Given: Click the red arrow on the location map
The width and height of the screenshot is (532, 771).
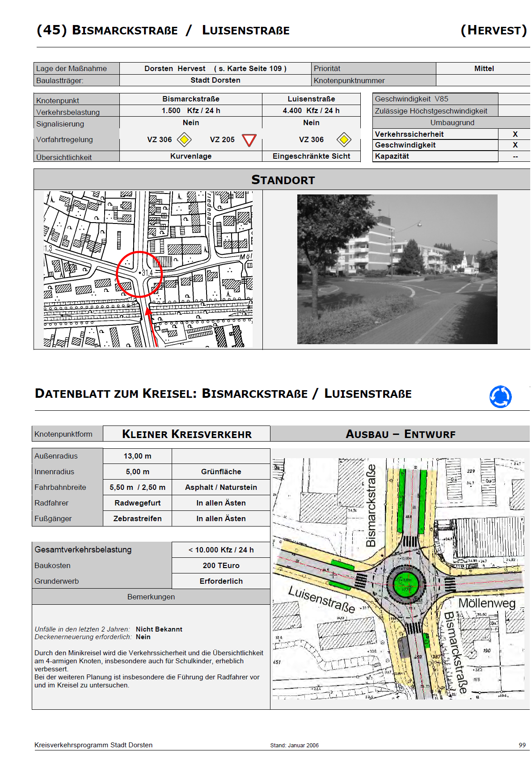Looking at the screenshot, I should click(151, 324).
